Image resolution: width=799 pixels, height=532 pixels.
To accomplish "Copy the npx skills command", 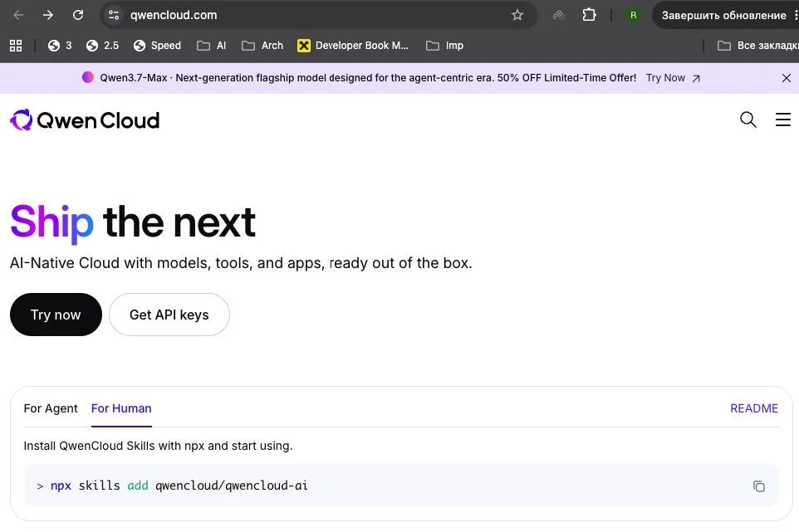I will [x=759, y=486].
